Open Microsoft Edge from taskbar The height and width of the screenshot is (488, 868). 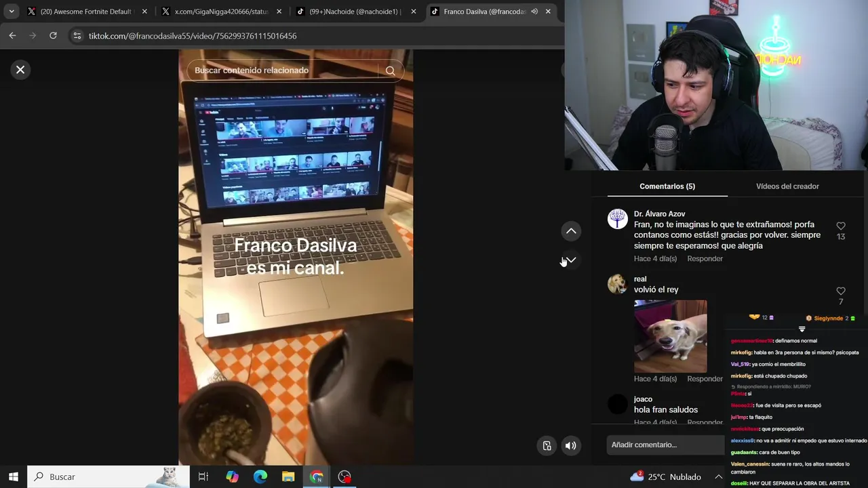pos(260,476)
